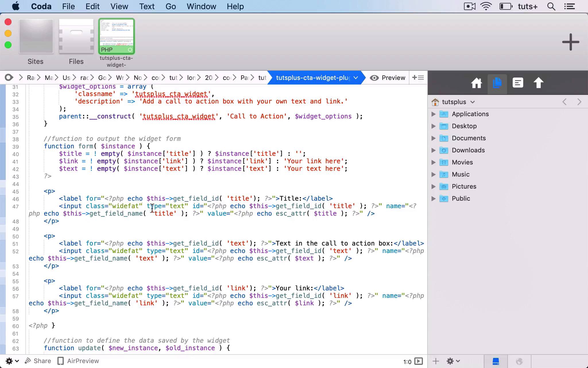The height and width of the screenshot is (368, 588).
Task: Select the Files browser sidebar icon
Action: (x=497, y=83)
